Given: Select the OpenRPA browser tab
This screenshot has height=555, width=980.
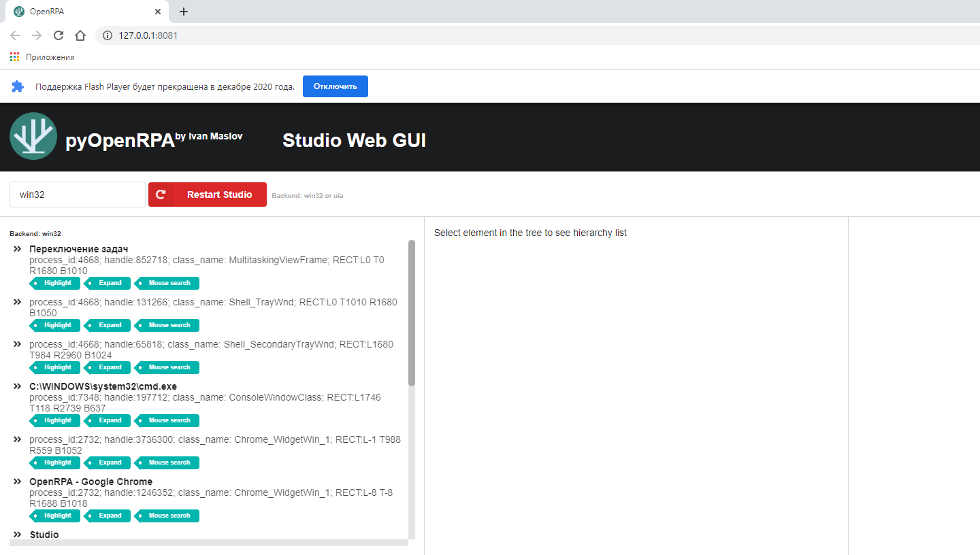Looking at the screenshot, I should [87, 12].
